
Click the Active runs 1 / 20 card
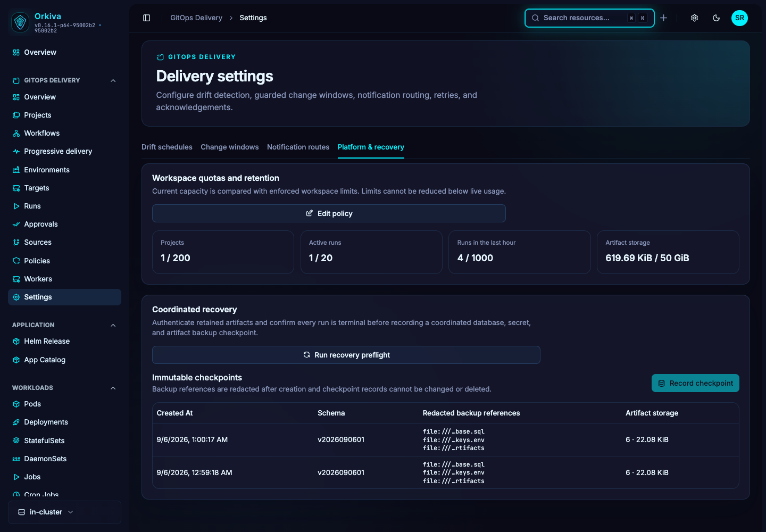coord(371,252)
